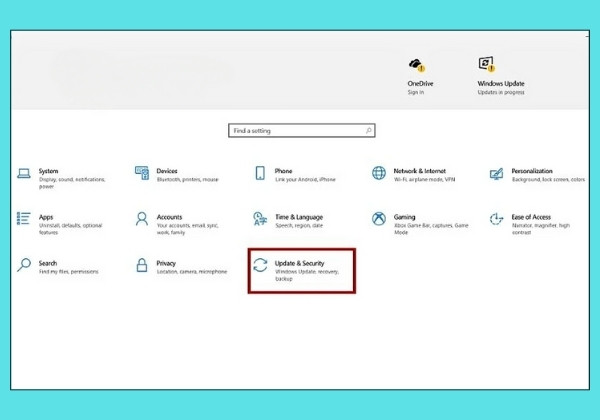Image resolution: width=600 pixels, height=420 pixels.
Task: Click OneDrive Sign in text
Action: (x=416, y=92)
